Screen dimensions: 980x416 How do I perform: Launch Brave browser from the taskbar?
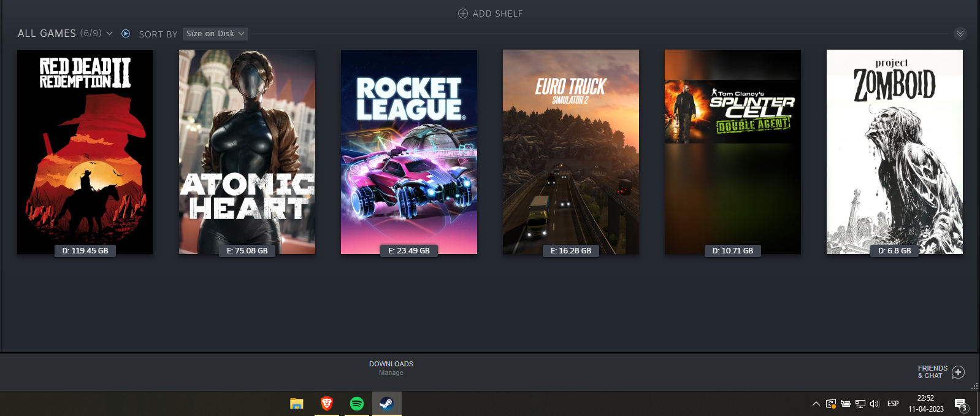pyautogui.click(x=327, y=404)
